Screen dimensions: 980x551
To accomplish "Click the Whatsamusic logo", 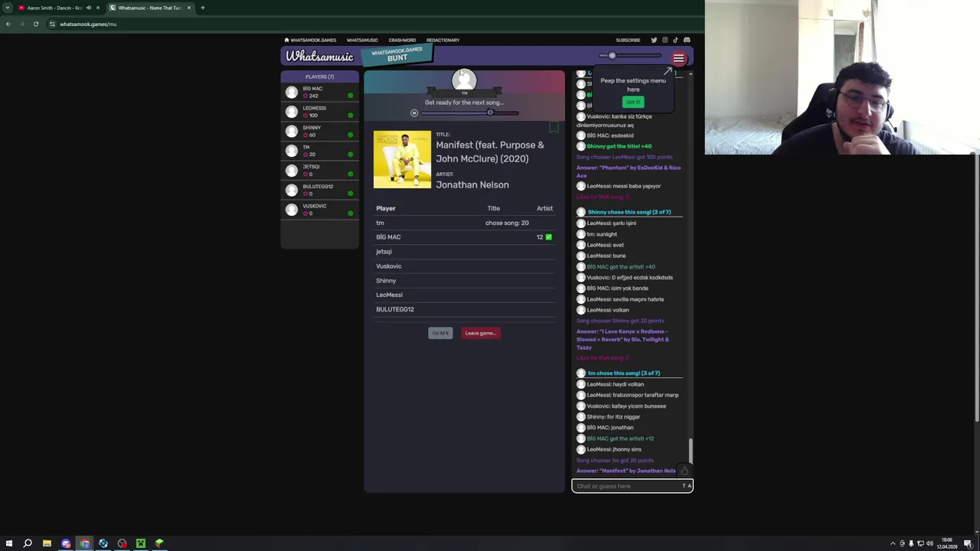I will click(319, 57).
